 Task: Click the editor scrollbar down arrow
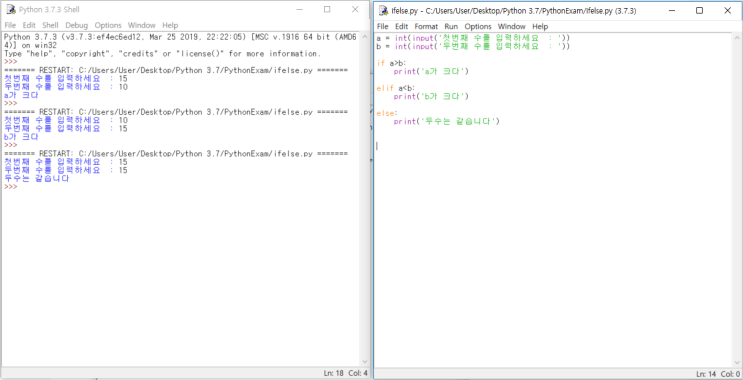click(x=737, y=363)
